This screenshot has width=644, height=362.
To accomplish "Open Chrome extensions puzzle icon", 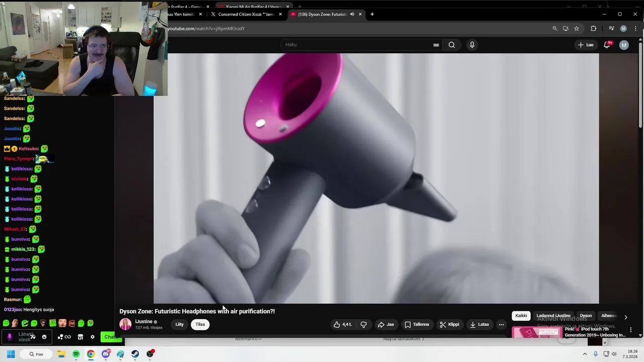I will (594, 29).
